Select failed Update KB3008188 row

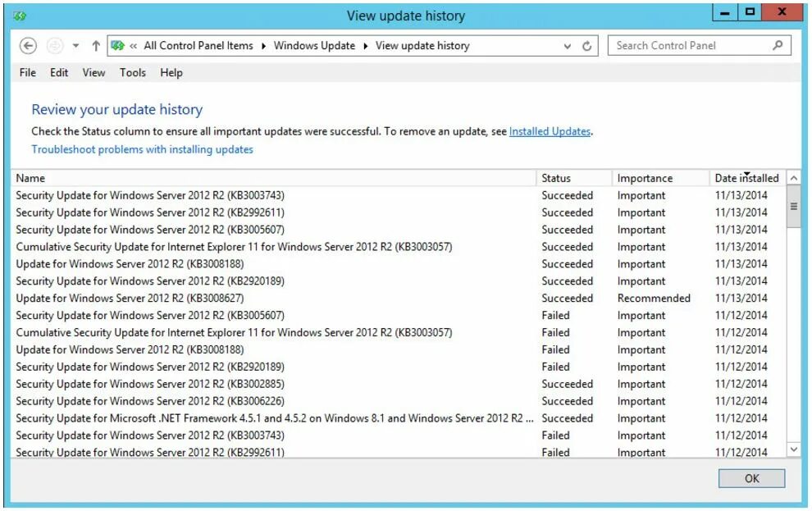point(398,349)
